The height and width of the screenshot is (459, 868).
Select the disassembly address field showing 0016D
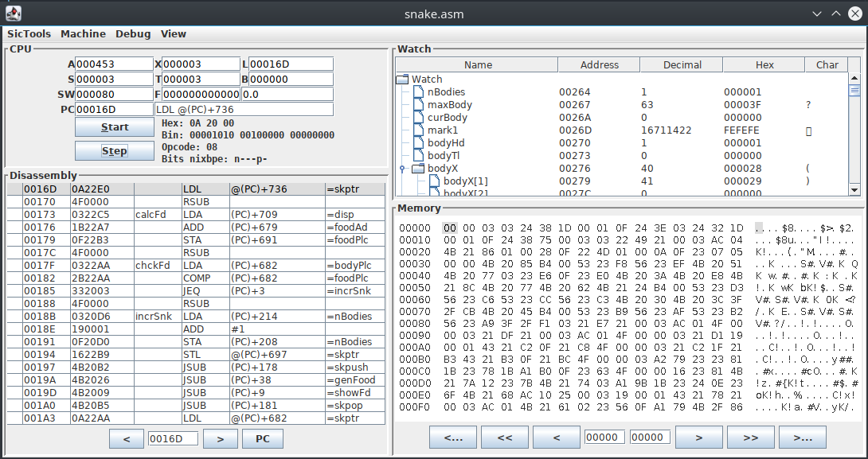[x=173, y=438]
